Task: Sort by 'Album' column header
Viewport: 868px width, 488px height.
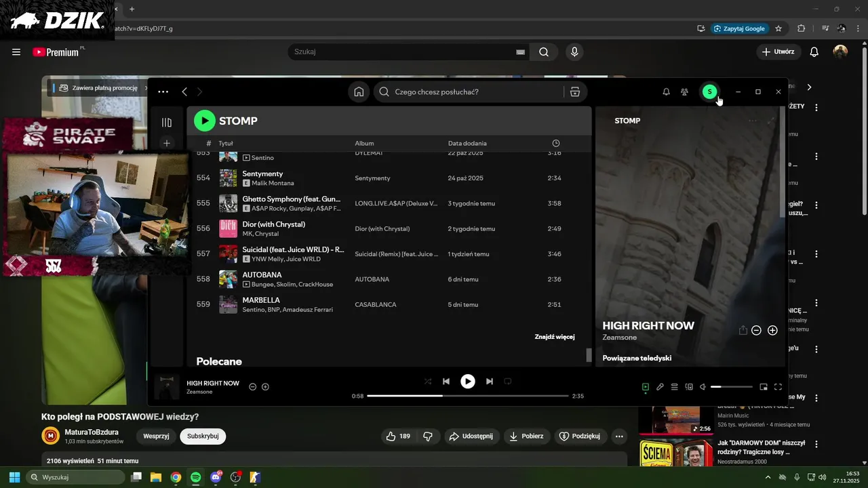Action: click(x=364, y=144)
